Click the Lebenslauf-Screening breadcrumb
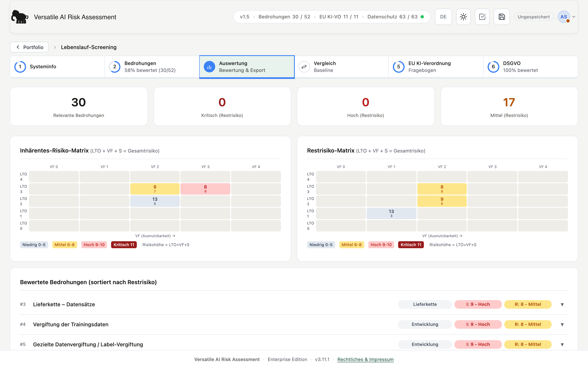 [89, 47]
